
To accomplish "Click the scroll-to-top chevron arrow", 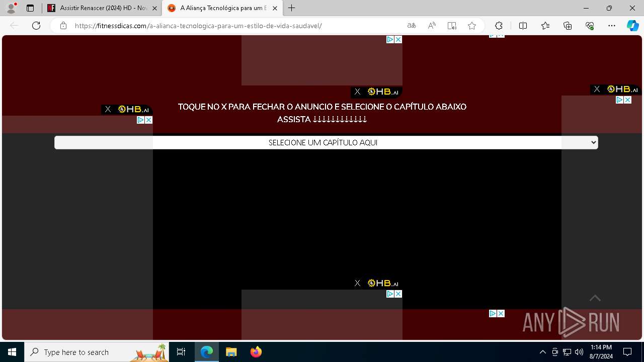I will point(595,298).
